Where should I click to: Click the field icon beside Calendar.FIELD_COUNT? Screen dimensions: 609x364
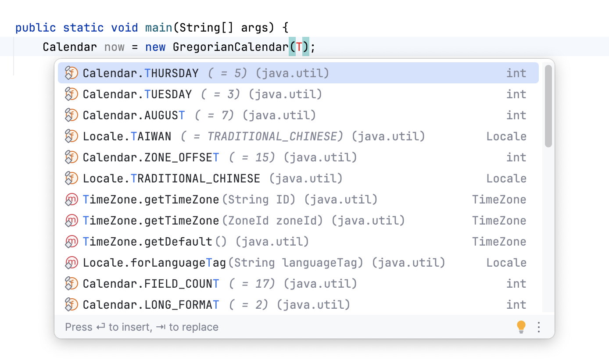point(71,283)
